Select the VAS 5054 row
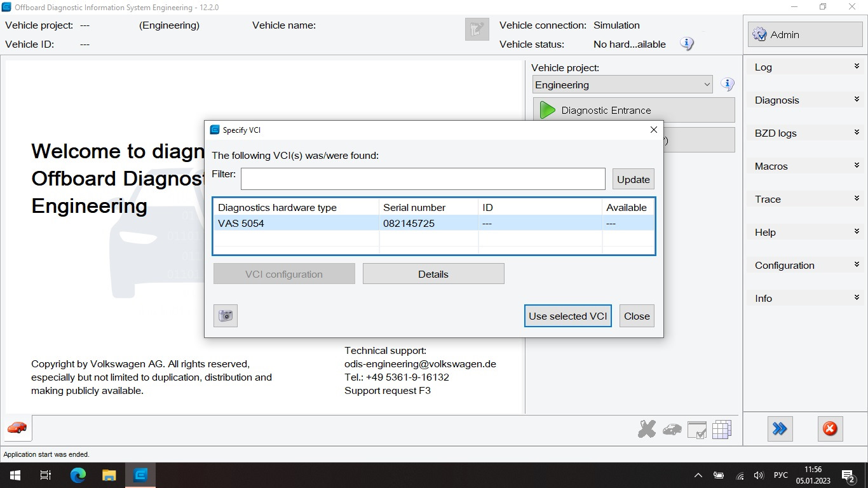Viewport: 868px width, 488px height. 434,223
